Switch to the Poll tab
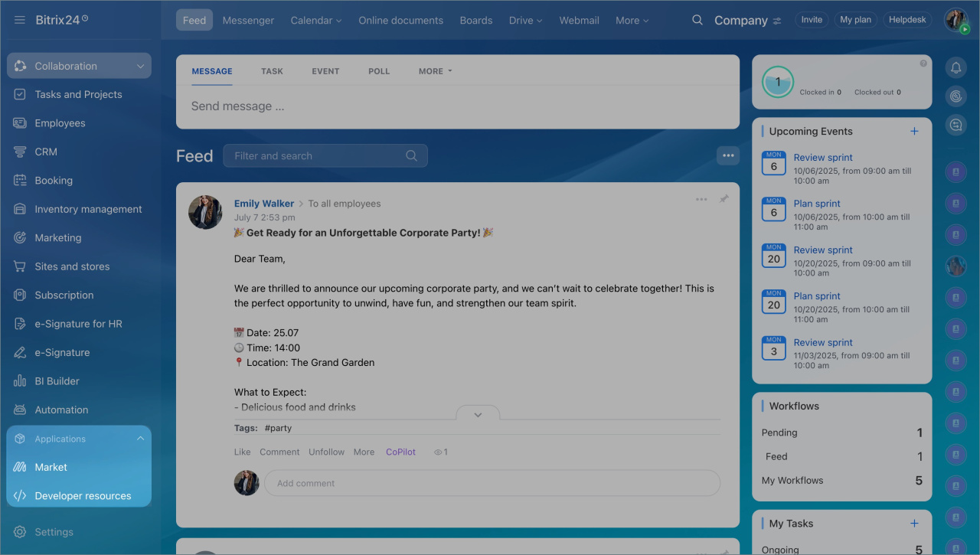 pyautogui.click(x=378, y=71)
